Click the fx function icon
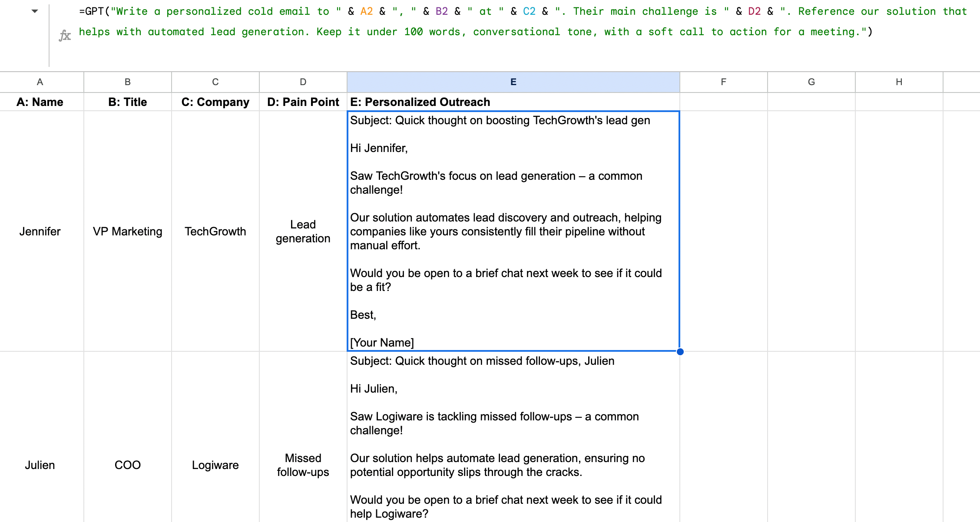 point(65,35)
